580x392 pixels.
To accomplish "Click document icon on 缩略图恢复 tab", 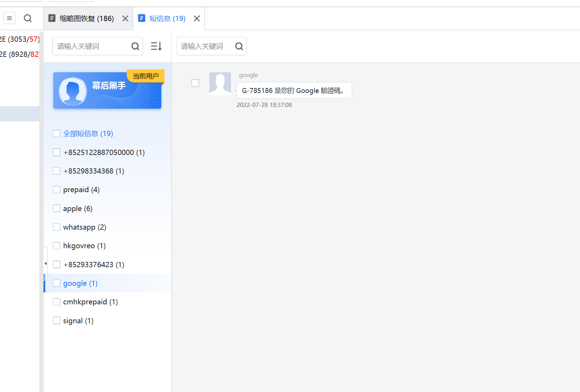I will pyautogui.click(x=52, y=18).
